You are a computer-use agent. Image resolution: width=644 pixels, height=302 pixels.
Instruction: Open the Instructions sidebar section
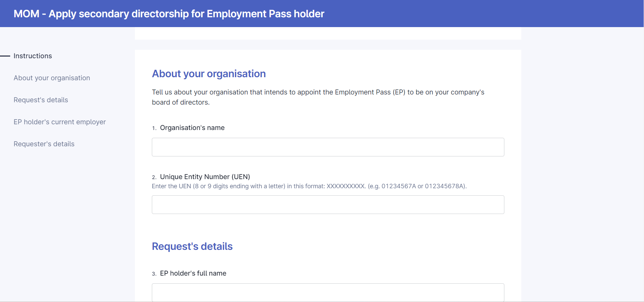tap(33, 56)
